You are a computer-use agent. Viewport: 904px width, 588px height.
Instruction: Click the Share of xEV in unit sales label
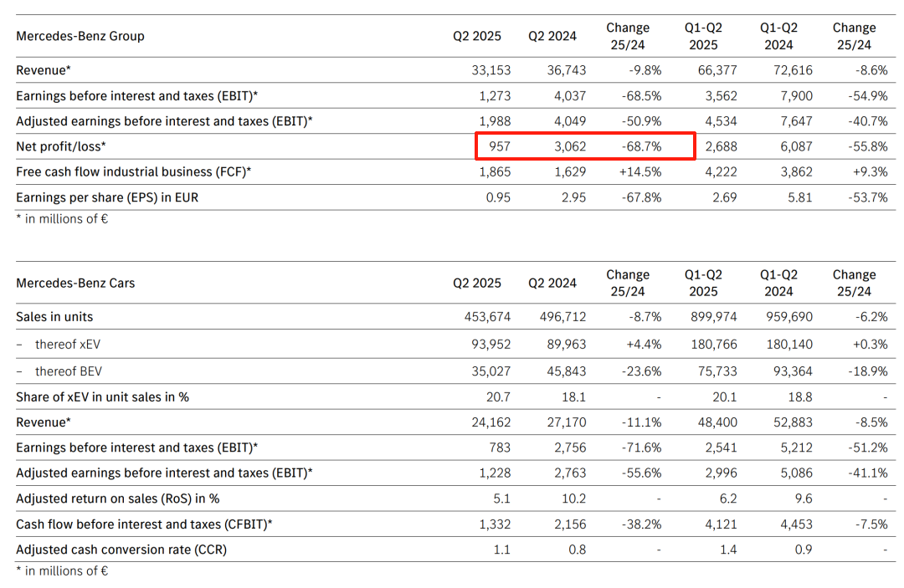pyautogui.click(x=102, y=396)
